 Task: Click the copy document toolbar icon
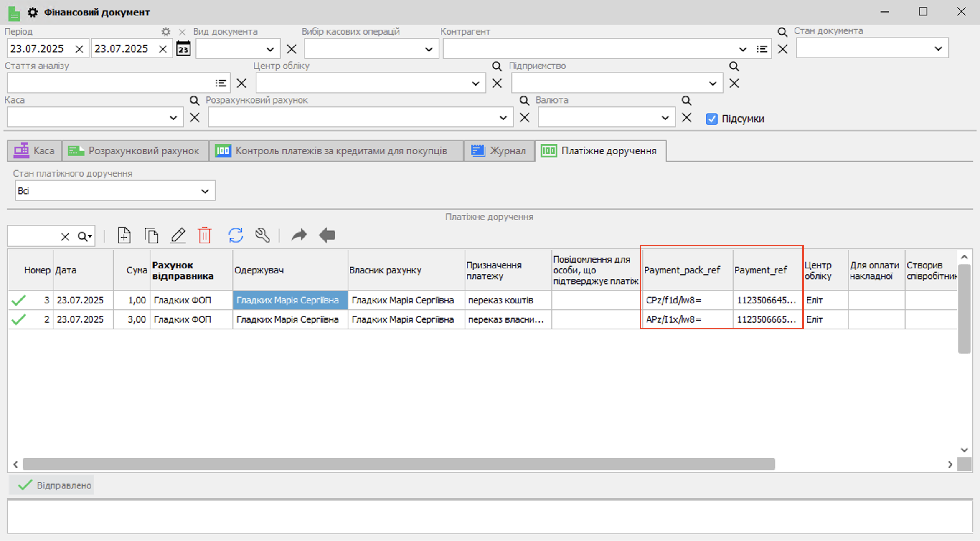point(151,235)
